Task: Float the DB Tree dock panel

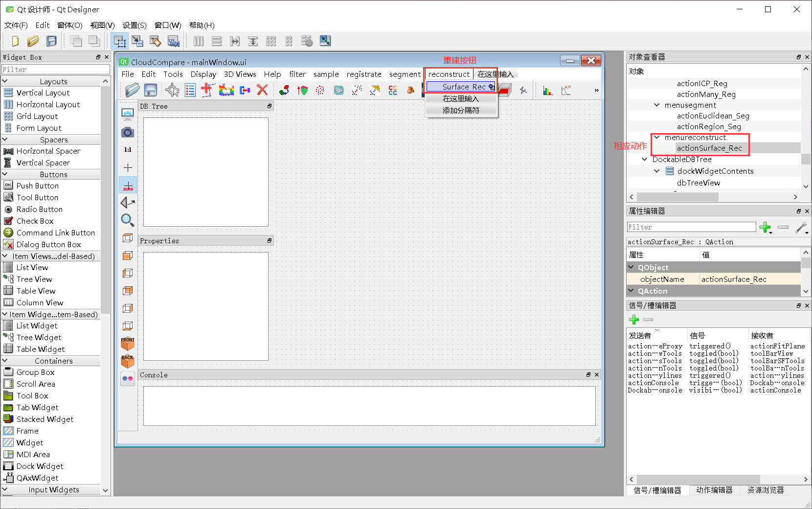Action: pyautogui.click(x=269, y=106)
